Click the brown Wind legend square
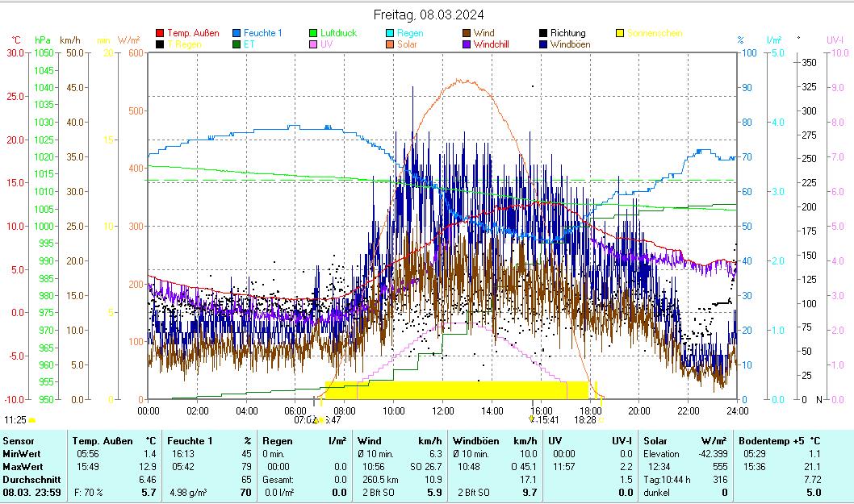 pyautogui.click(x=467, y=33)
